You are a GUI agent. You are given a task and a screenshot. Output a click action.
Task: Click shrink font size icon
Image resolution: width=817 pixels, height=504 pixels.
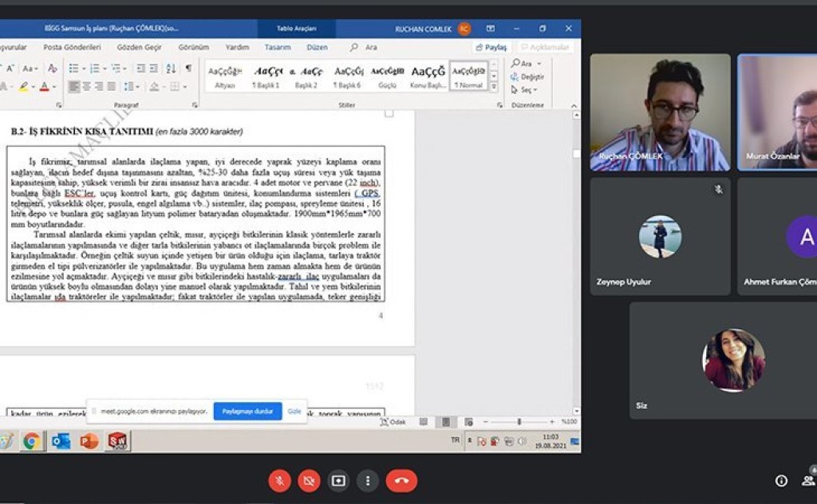[x=10, y=69]
